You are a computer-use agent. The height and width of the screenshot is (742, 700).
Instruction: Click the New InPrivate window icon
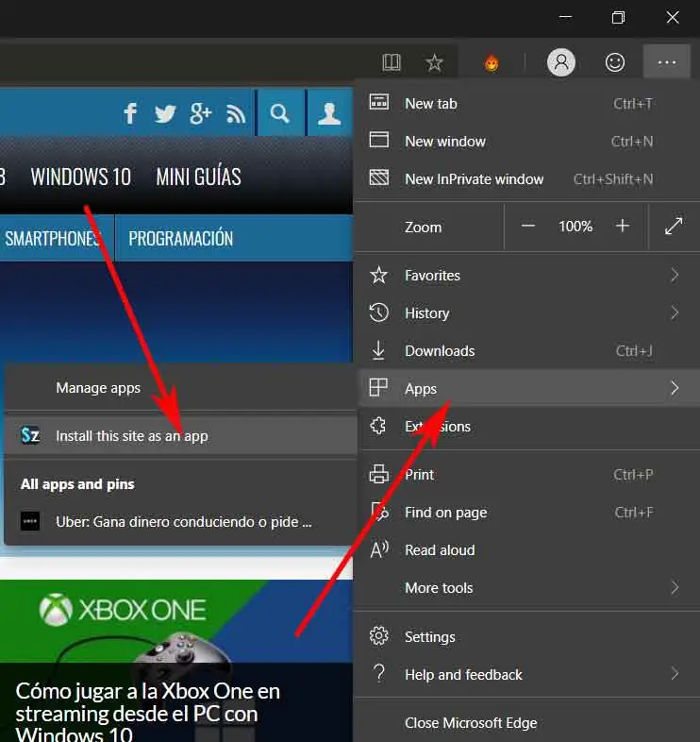tap(379, 177)
